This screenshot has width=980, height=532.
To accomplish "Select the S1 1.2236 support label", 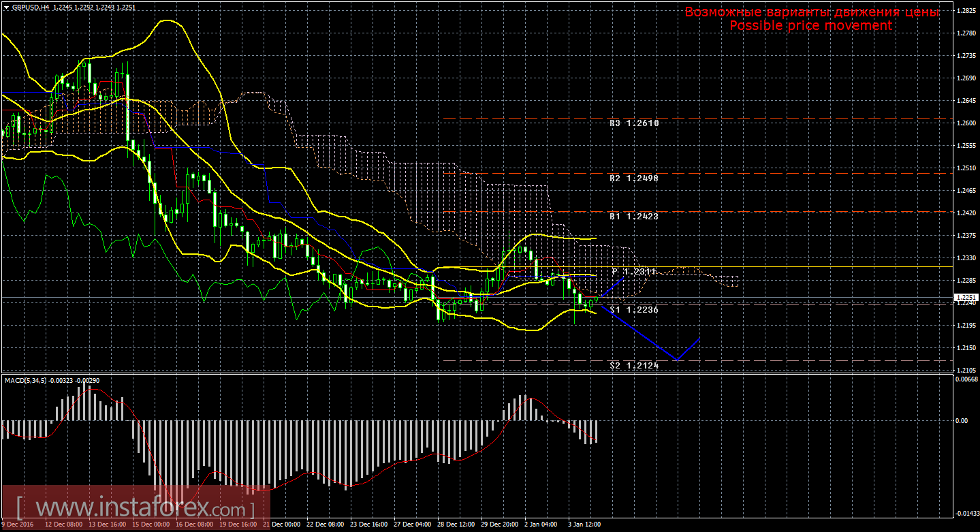I will (633, 309).
